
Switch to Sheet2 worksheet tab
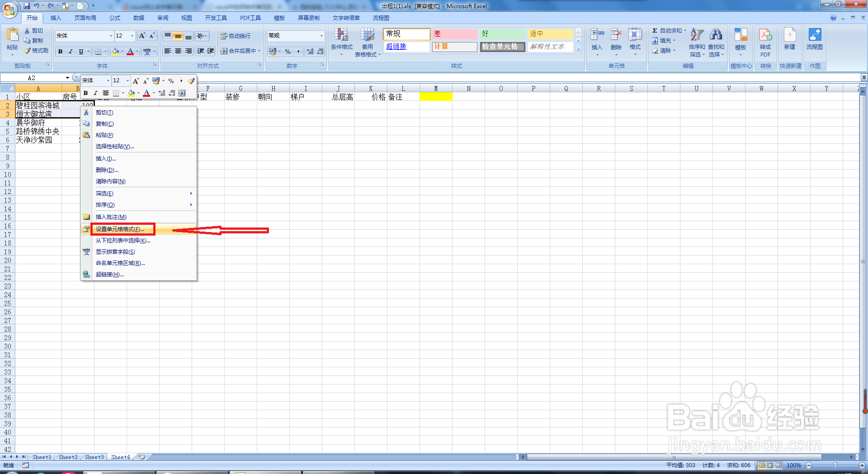click(x=68, y=457)
